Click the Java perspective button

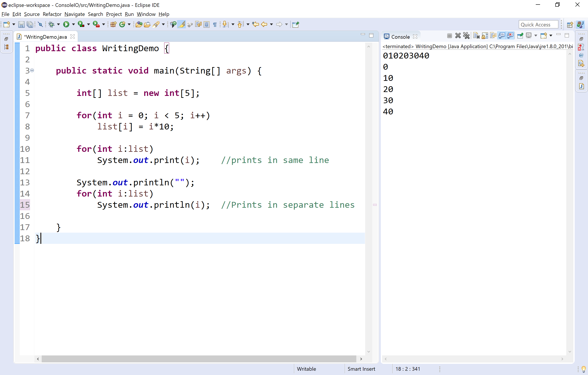pos(580,25)
